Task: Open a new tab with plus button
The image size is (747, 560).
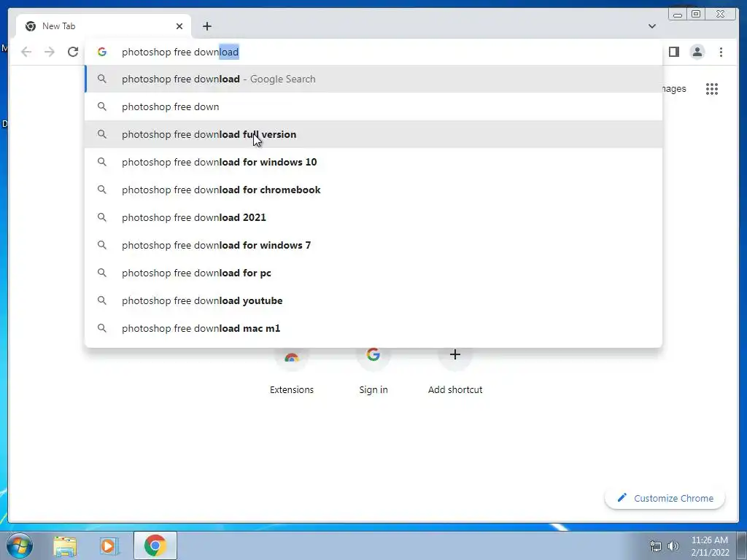Action: point(206,26)
